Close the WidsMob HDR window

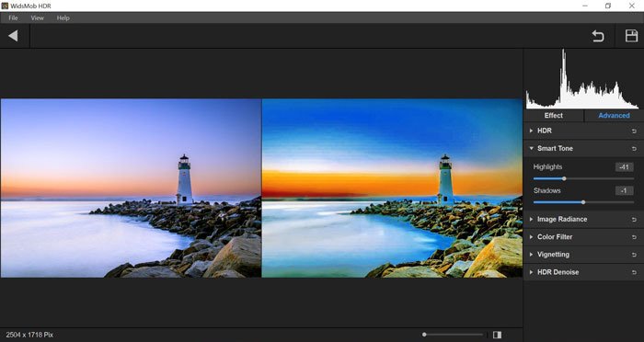tap(632, 6)
